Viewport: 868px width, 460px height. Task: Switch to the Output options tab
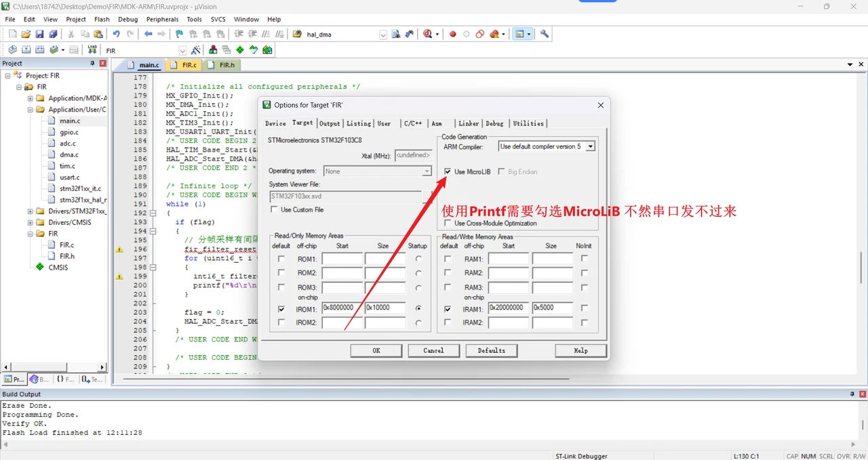[x=330, y=123]
